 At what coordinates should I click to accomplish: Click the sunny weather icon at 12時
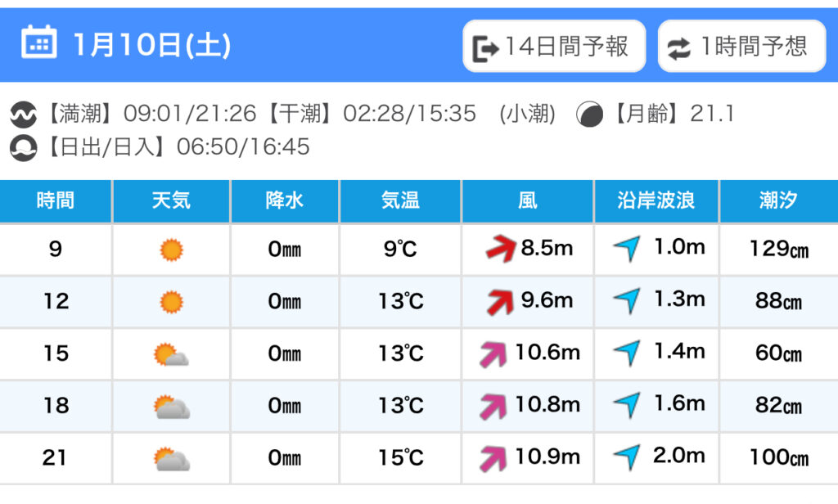(171, 302)
